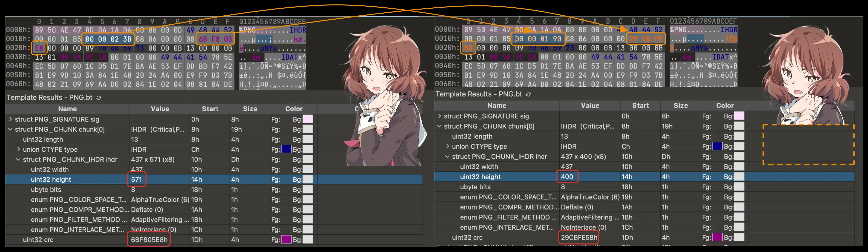The width and height of the screenshot is (868, 252).
Task: Click pink background swatch for PNG_SIGNATURE on right
Action: [739, 116]
